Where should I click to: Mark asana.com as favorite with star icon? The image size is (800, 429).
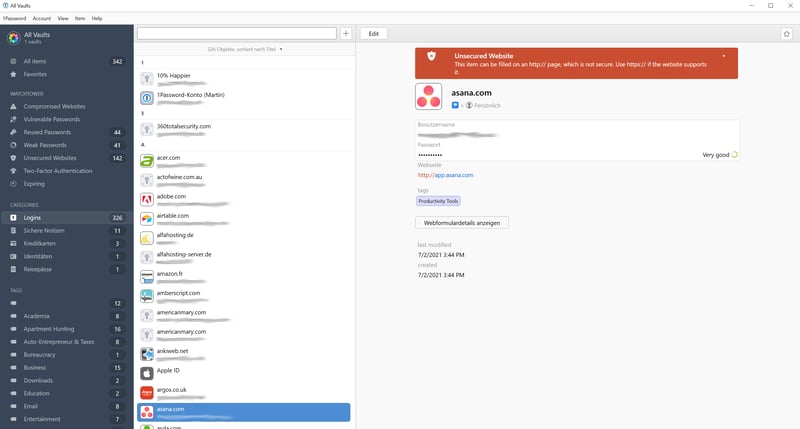[x=786, y=33]
